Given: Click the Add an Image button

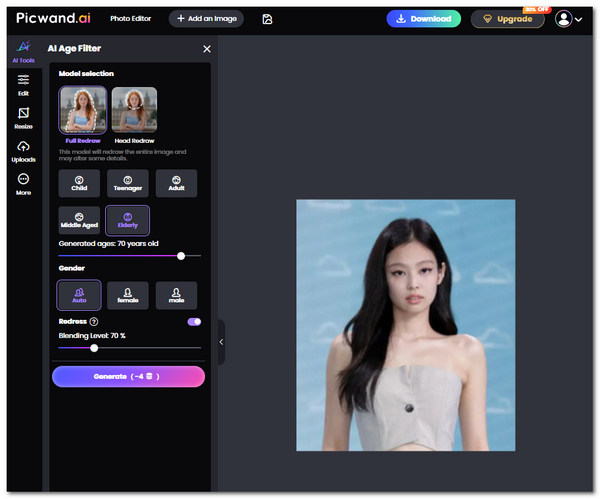Looking at the screenshot, I should coord(205,19).
